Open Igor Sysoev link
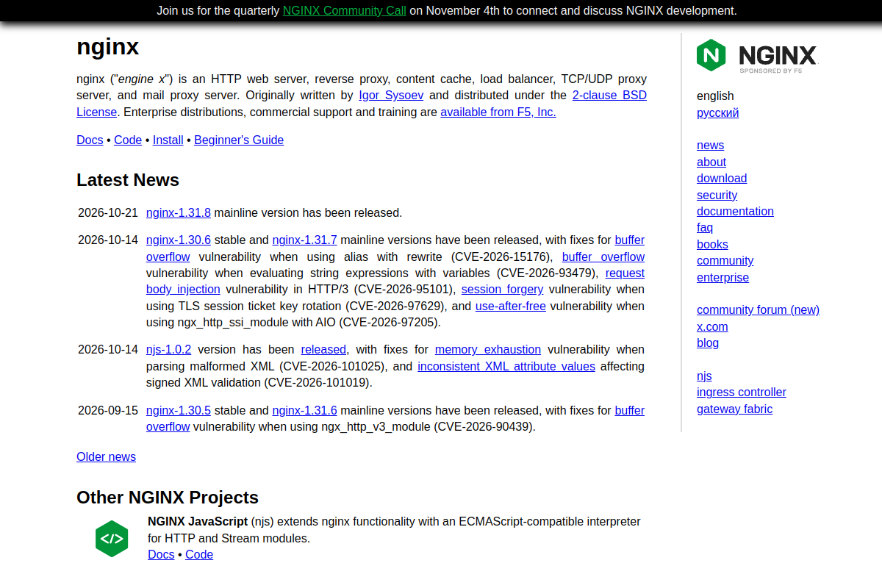Viewport: 882px width, 588px height. tap(391, 96)
